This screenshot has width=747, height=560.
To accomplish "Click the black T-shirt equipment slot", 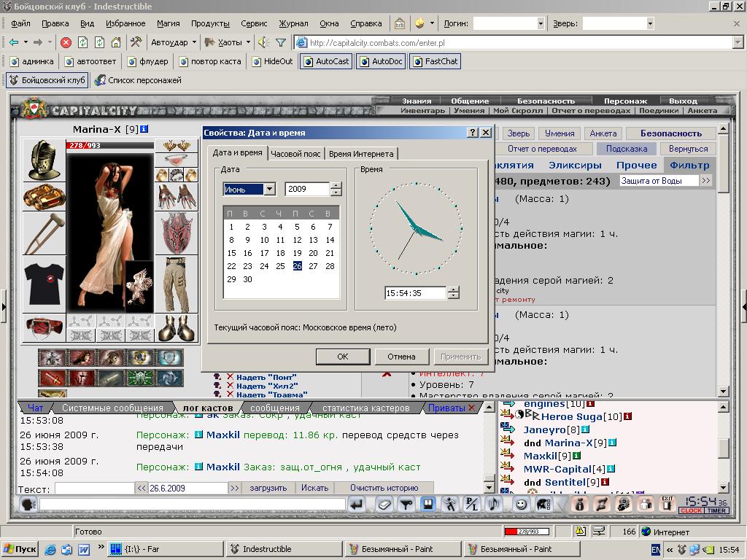I will 44,284.
